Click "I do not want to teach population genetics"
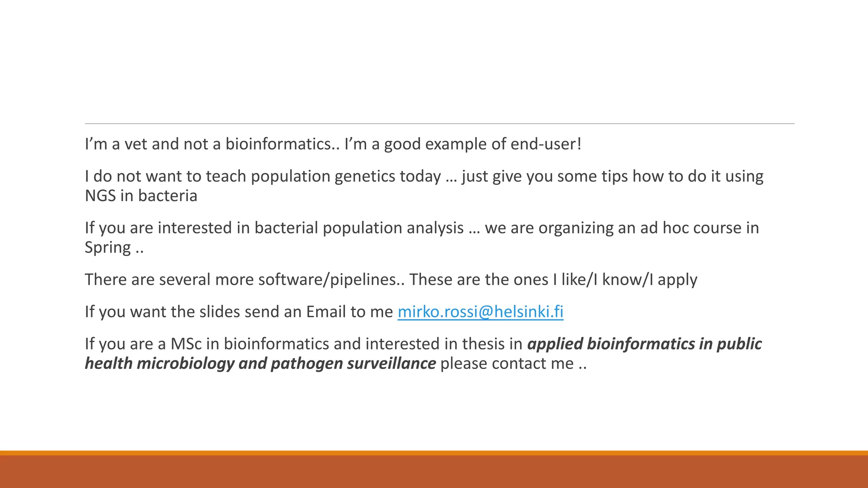 click(263, 176)
